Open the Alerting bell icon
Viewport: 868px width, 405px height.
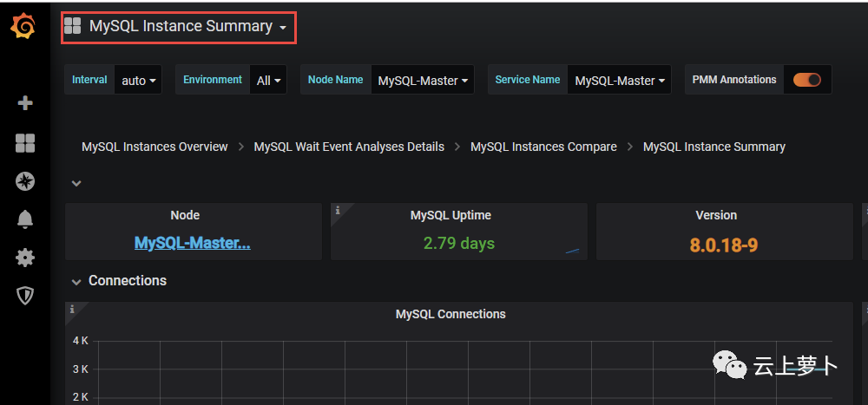coord(25,219)
